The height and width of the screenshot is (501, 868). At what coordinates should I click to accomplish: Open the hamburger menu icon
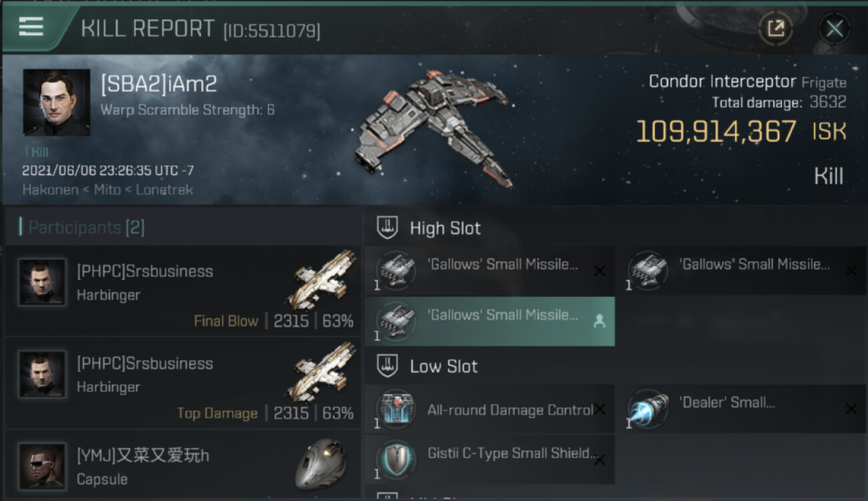[x=31, y=27]
